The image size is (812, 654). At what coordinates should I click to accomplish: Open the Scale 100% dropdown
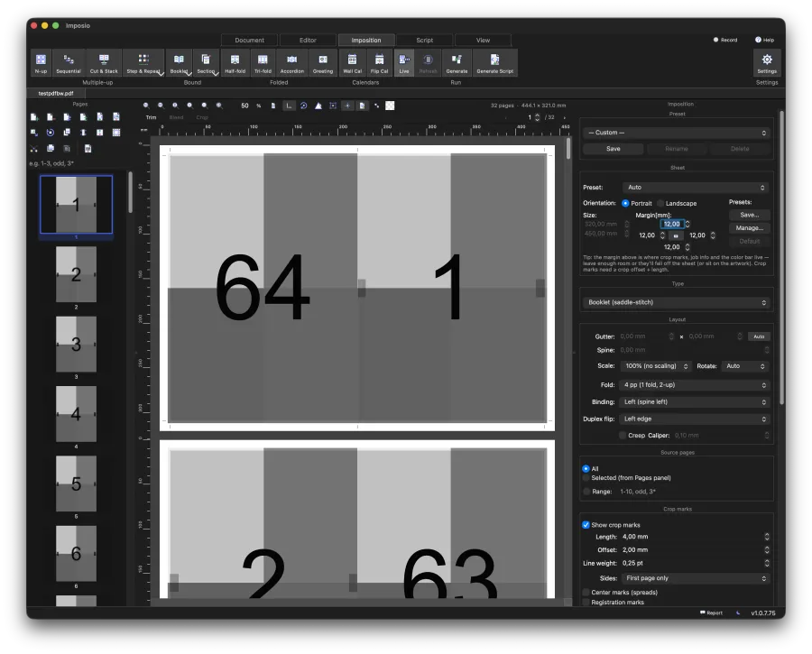point(656,366)
